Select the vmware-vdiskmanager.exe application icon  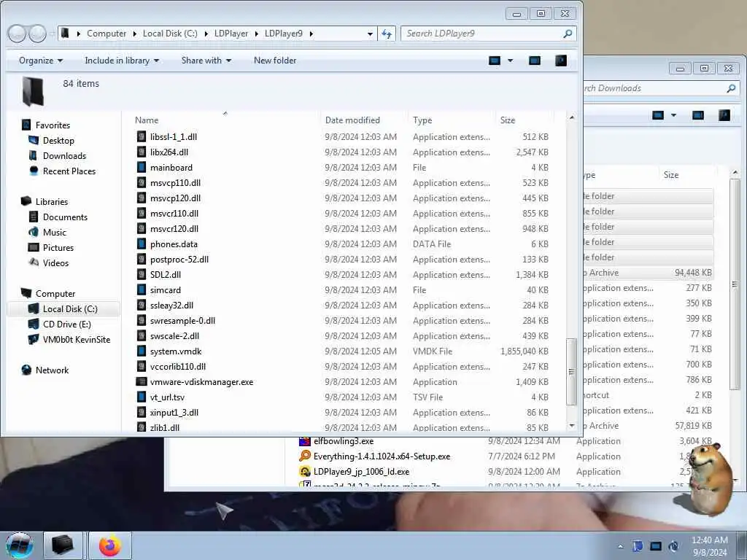point(142,382)
